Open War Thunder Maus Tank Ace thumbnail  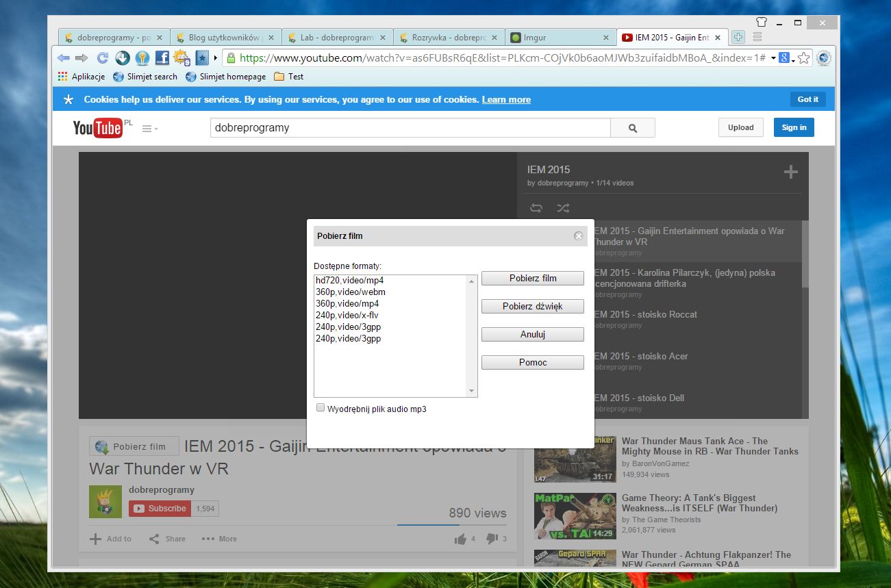[575, 459]
